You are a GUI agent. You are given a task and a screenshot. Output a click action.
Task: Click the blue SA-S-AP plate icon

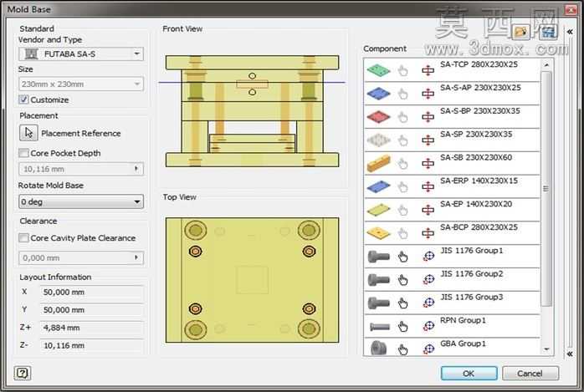tap(378, 94)
